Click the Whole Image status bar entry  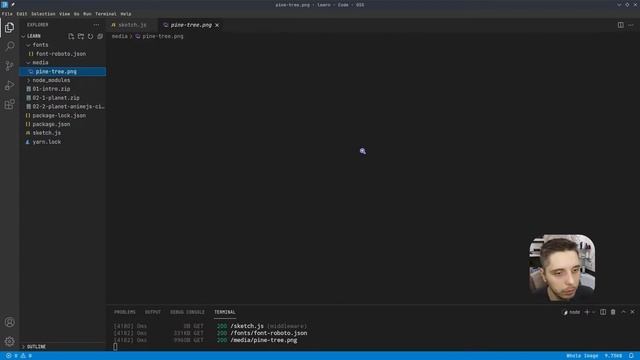pos(582,356)
